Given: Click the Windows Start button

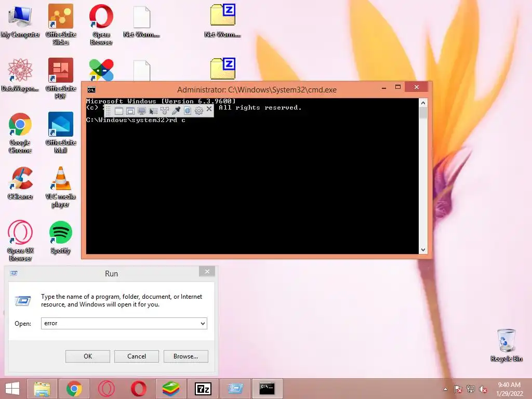Looking at the screenshot, I should tap(12, 389).
